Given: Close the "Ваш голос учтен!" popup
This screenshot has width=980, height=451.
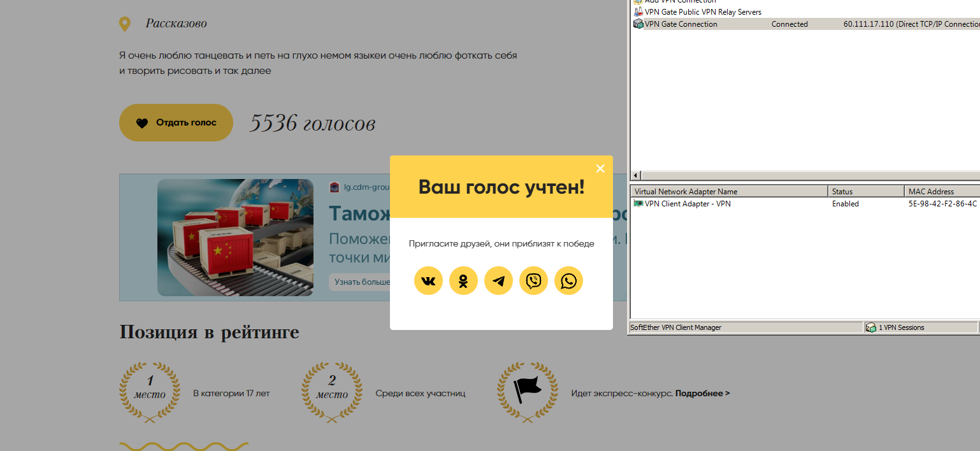Looking at the screenshot, I should [x=600, y=168].
